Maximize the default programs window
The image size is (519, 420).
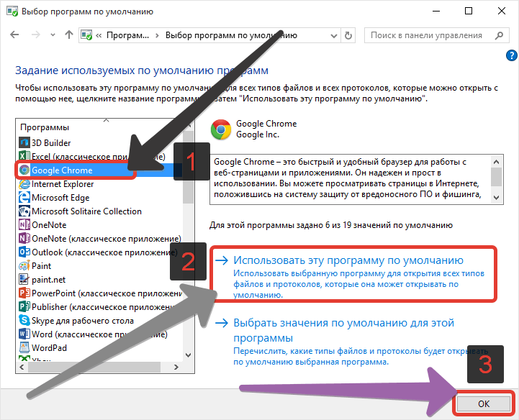pos(469,11)
